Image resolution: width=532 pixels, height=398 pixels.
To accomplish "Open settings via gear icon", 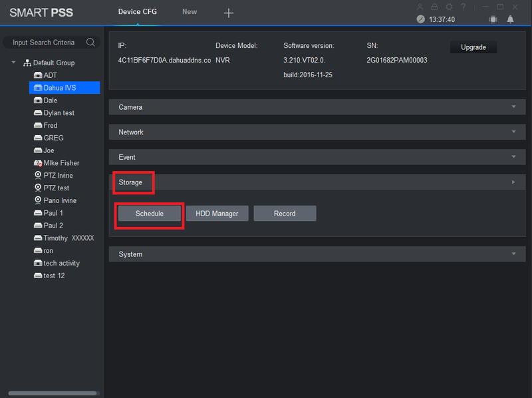I will coord(449,7).
